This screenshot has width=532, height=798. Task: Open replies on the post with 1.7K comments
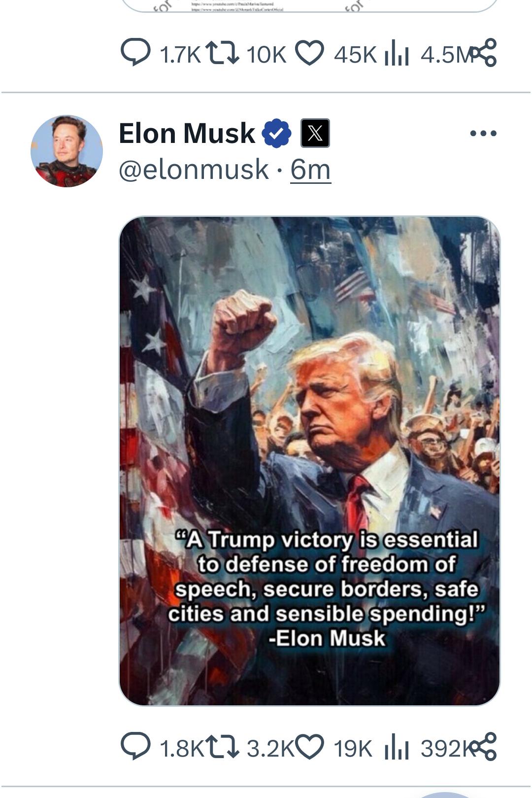click(136, 53)
